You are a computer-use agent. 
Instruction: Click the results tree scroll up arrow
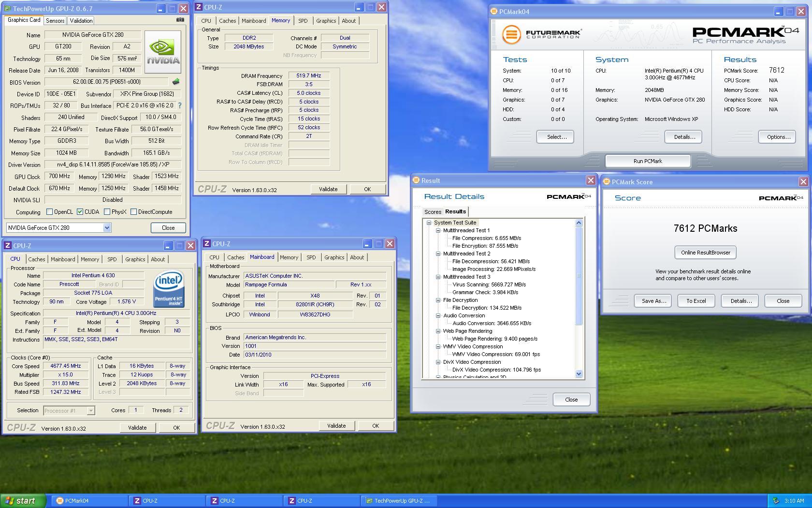(579, 223)
